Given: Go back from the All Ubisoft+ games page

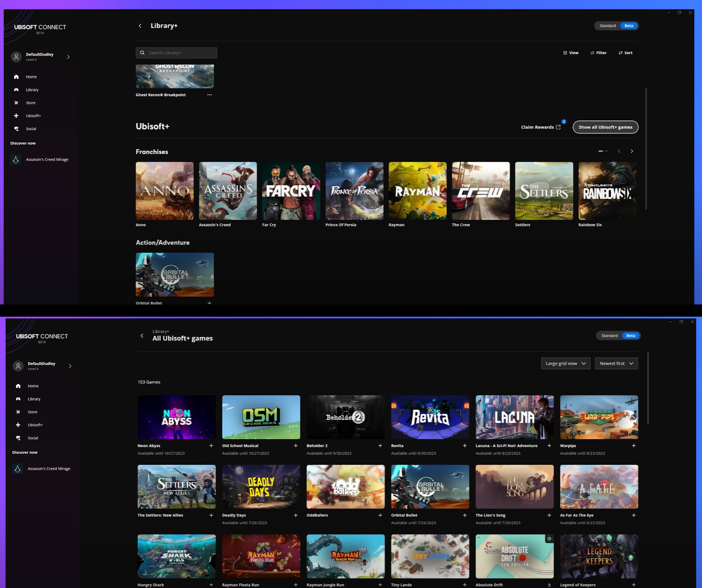Looking at the screenshot, I should coord(142,335).
